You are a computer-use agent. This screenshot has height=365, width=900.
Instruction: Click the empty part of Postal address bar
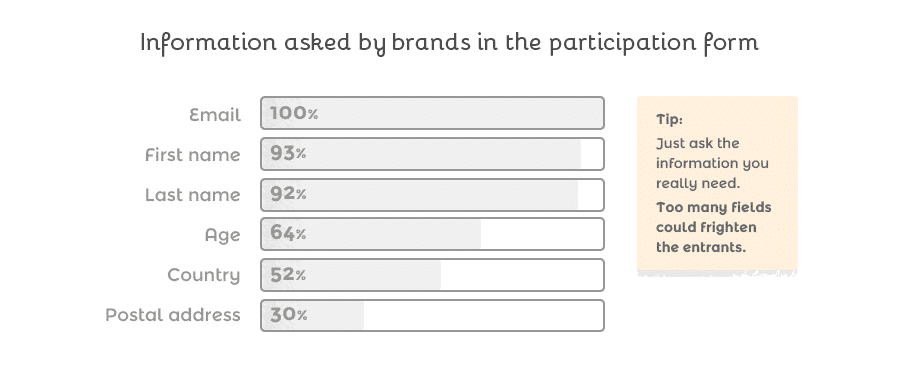tap(483, 315)
